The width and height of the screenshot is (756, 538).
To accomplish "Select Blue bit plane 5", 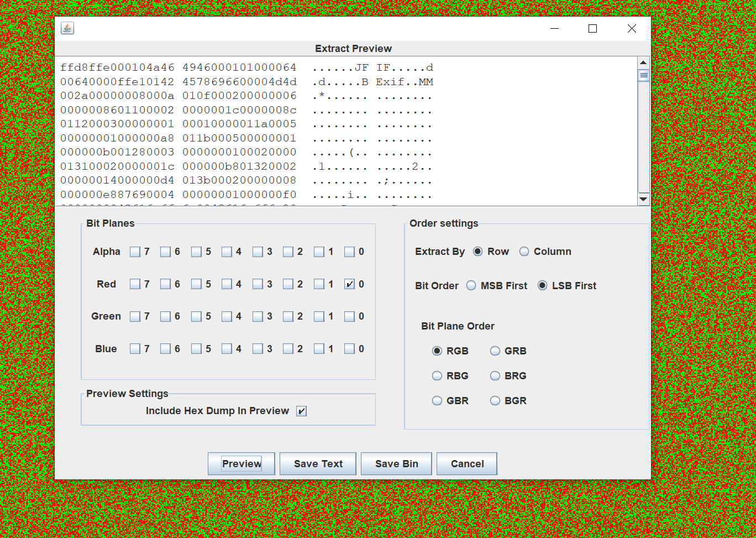I will coord(196,349).
